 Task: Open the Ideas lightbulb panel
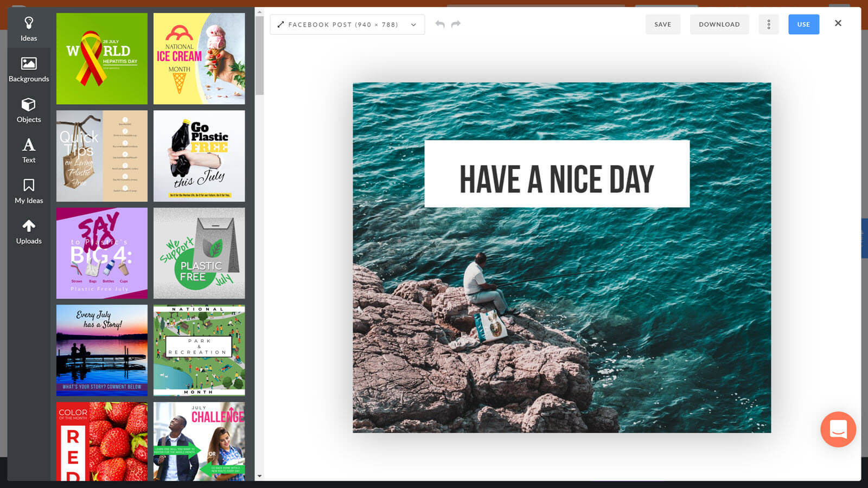(x=29, y=29)
